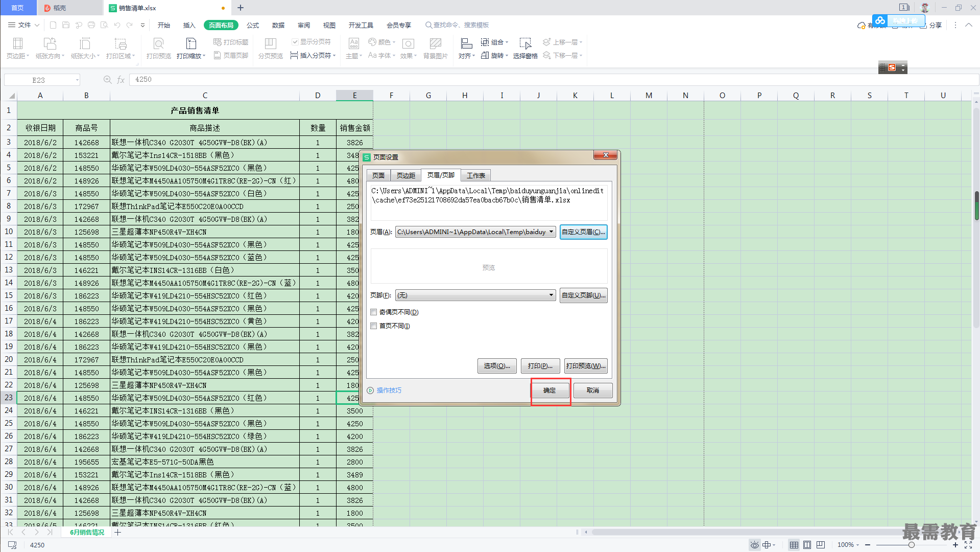Switch to the 页面 tab in dialog
The width and height of the screenshot is (980, 552).
tap(378, 175)
